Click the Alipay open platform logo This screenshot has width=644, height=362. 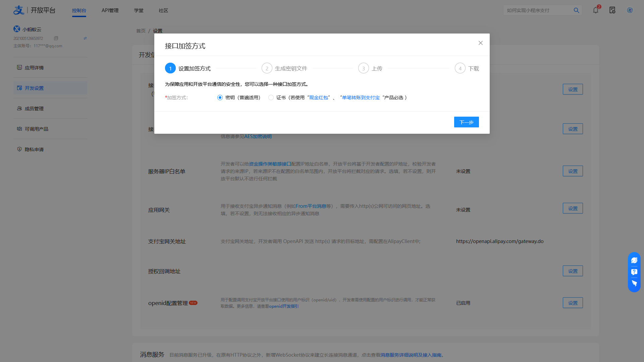click(34, 10)
